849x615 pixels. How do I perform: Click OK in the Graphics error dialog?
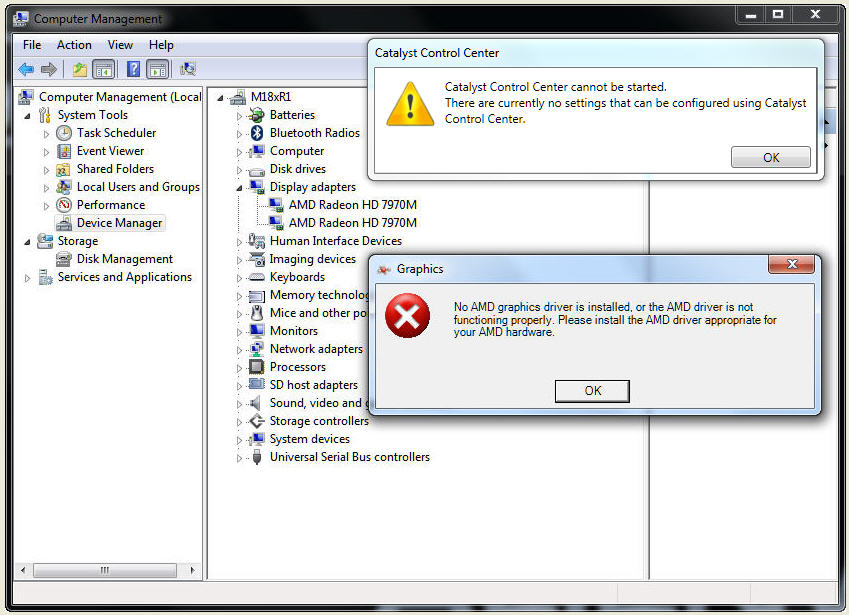[x=592, y=391]
